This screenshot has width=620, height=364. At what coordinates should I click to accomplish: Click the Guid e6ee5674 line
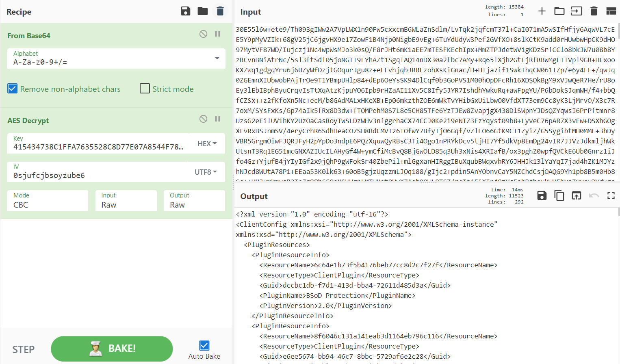[355, 356]
